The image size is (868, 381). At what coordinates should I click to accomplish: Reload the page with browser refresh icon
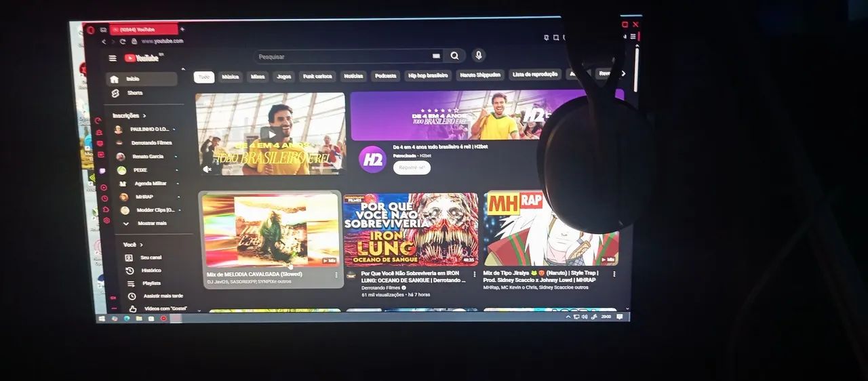coord(123,41)
